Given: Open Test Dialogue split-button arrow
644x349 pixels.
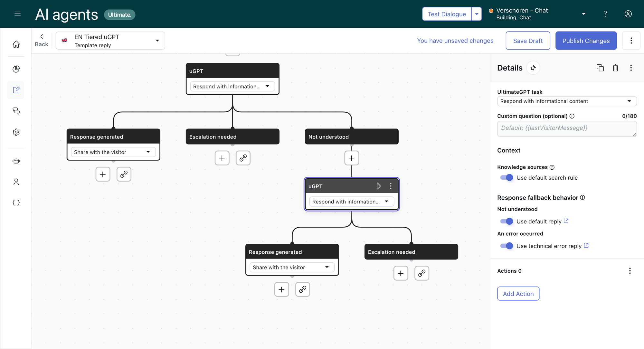Looking at the screenshot, I should [x=477, y=14].
